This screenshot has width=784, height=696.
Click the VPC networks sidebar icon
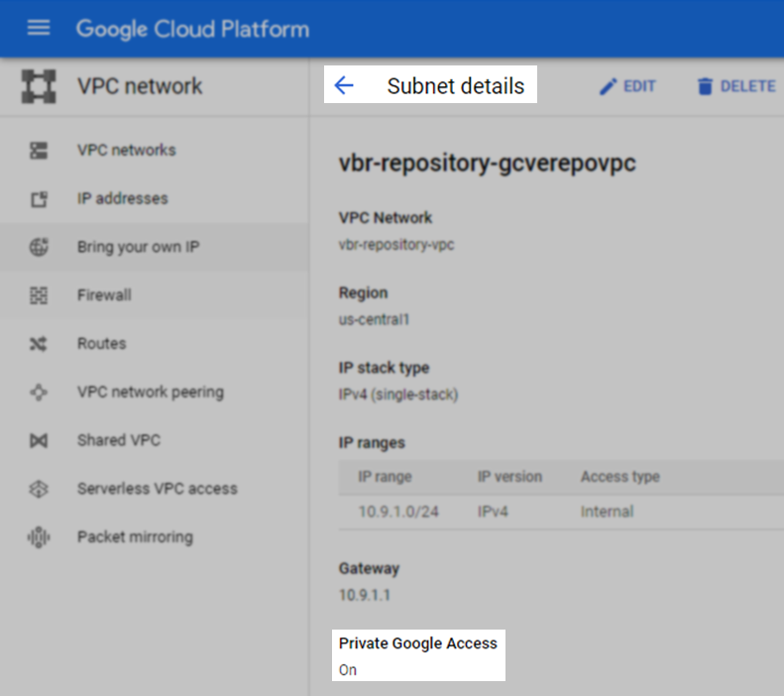(39, 150)
